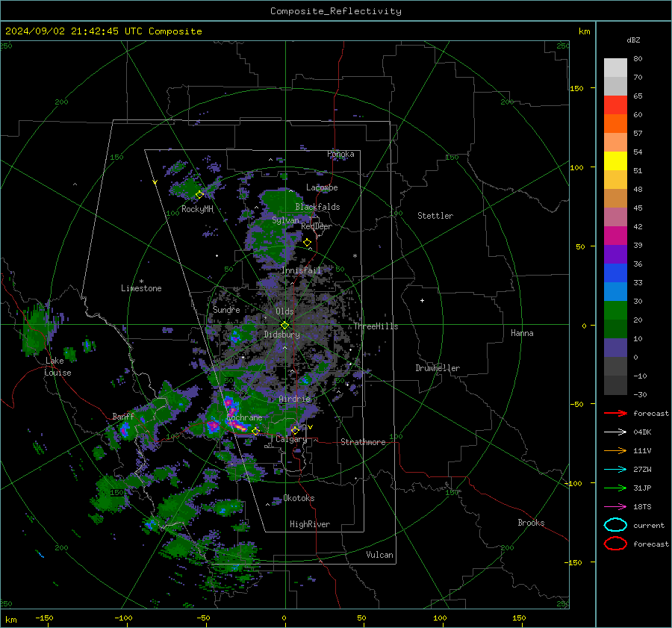Click the Composite_Reflectivity title
672x628 pixels.
(336, 11)
